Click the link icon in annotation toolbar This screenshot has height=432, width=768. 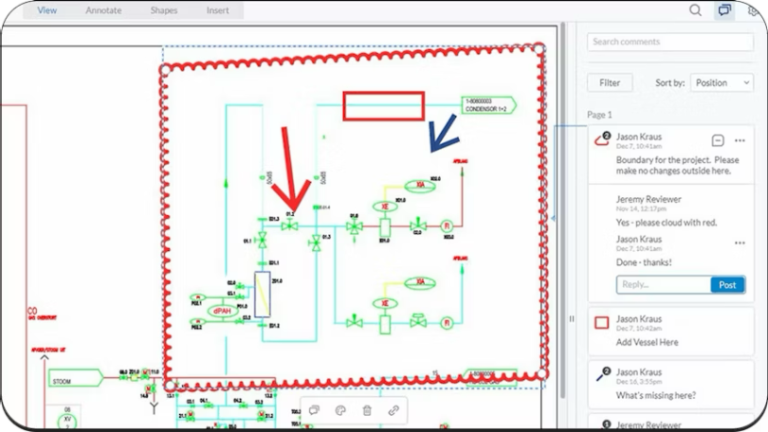(394, 410)
